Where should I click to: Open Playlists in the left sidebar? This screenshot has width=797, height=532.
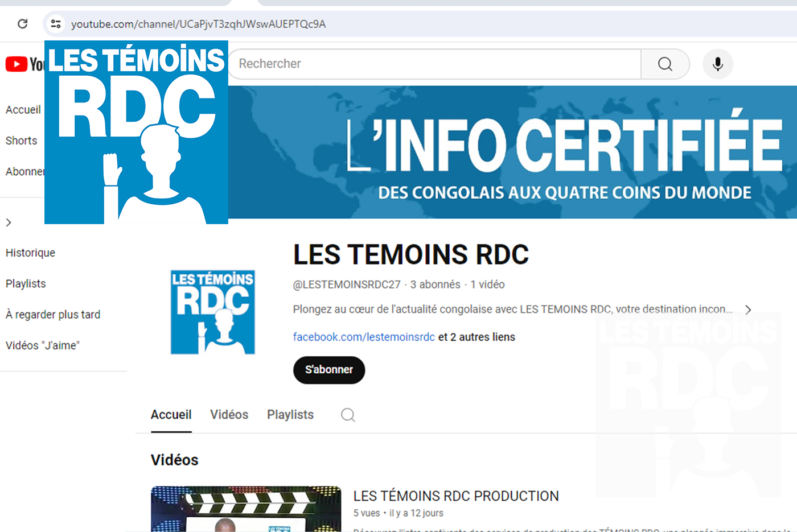(26, 283)
